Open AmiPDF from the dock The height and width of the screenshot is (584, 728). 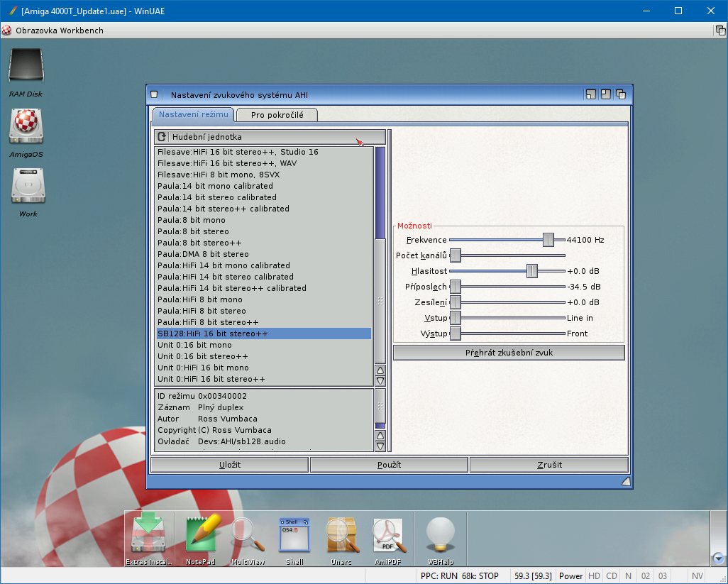(390, 535)
